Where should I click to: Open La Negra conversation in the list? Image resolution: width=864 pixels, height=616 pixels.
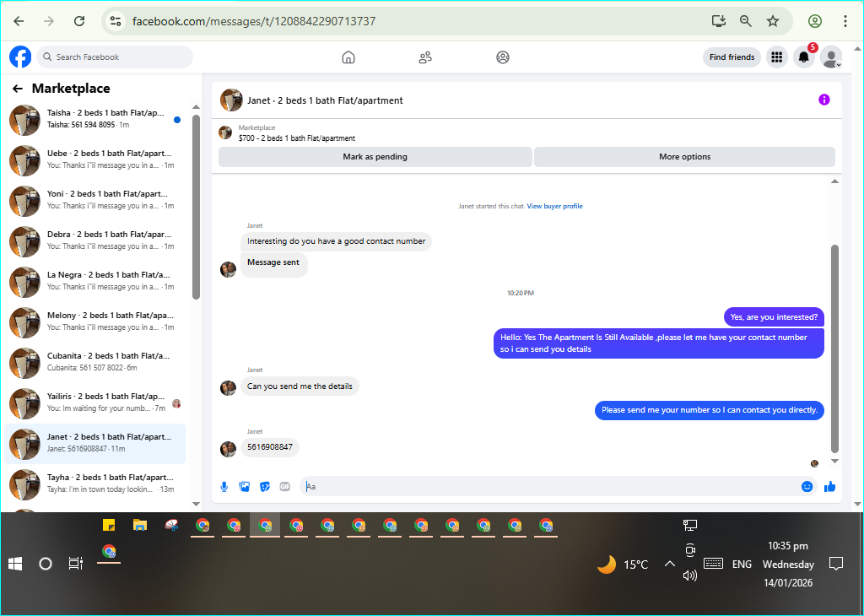(94, 282)
